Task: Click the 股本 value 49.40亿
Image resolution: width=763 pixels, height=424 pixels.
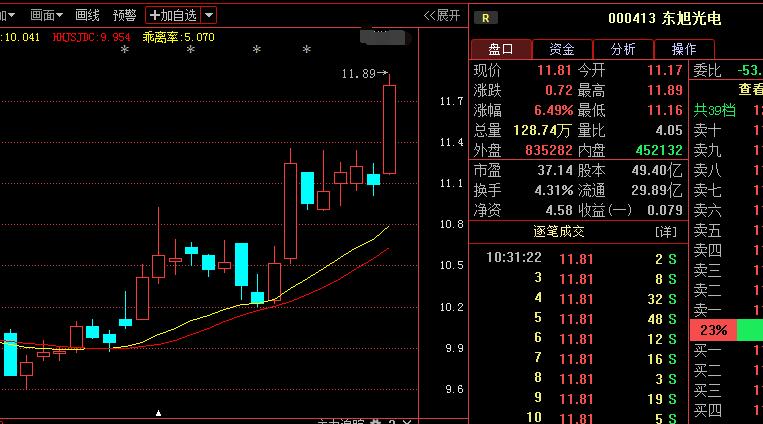Action: (x=657, y=170)
